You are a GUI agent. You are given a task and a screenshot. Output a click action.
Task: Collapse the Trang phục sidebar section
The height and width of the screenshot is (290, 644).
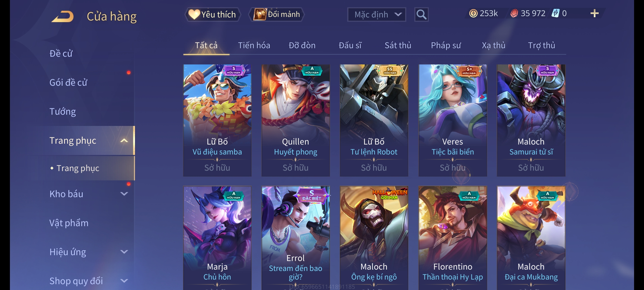[x=124, y=141]
